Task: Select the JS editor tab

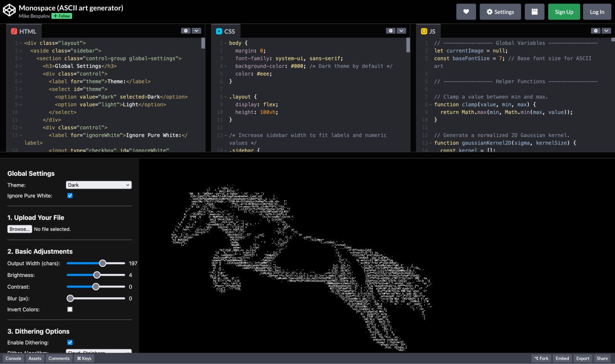Action: (428, 31)
